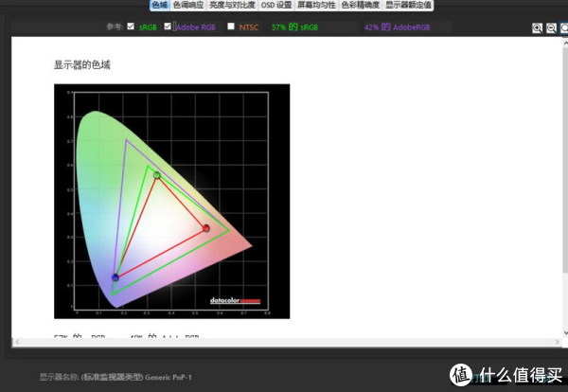Image resolution: width=568 pixels, height=392 pixels.
Task: Click the zoom in magnifier icon
Action: (537, 27)
